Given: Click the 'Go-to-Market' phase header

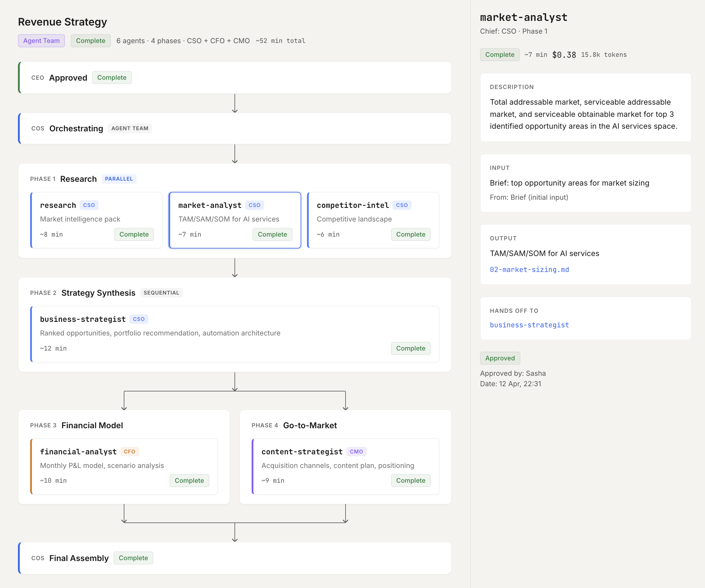Looking at the screenshot, I should pos(310,425).
